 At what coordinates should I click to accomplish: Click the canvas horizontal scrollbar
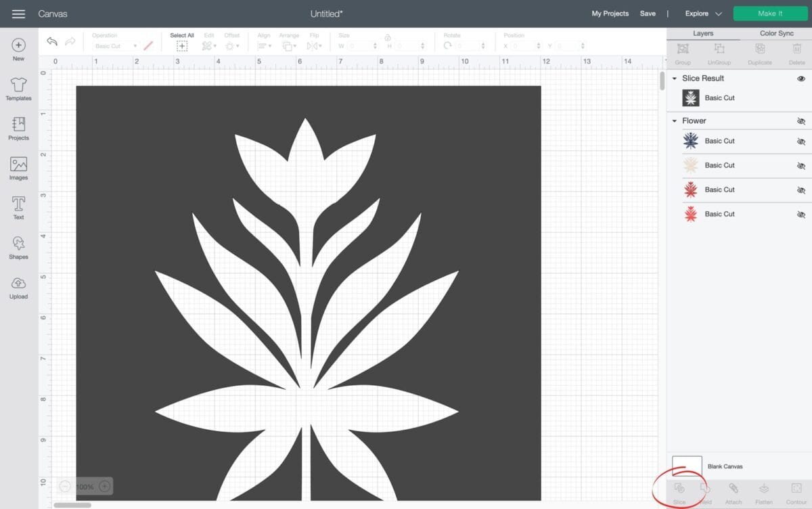pyautogui.click(x=72, y=505)
